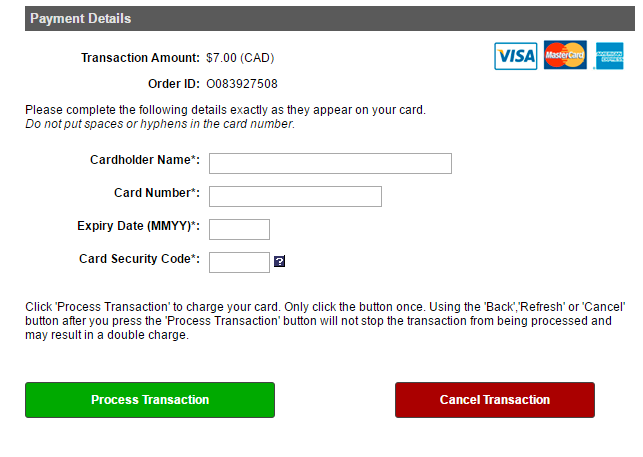643x457 pixels.
Task: Click the Payment Details header bar
Action: [330, 18]
